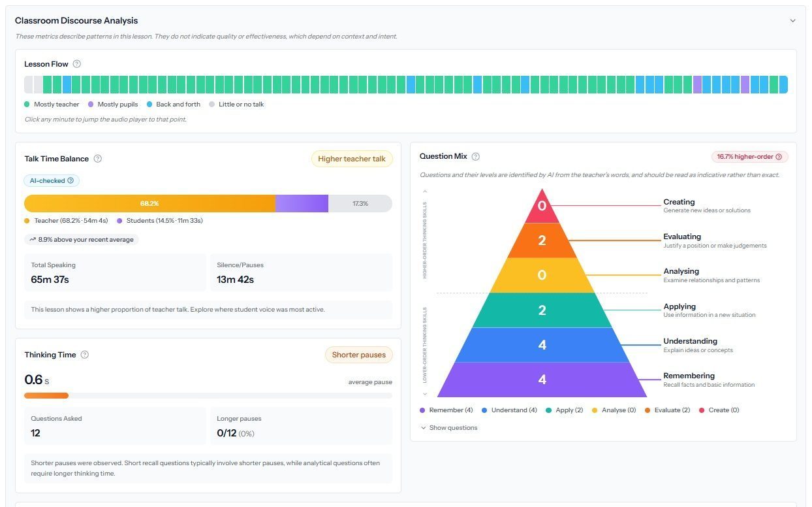Screen dimensions: 812x507
Task: Select the orange Evaluating pyramid level
Action: coord(542,240)
